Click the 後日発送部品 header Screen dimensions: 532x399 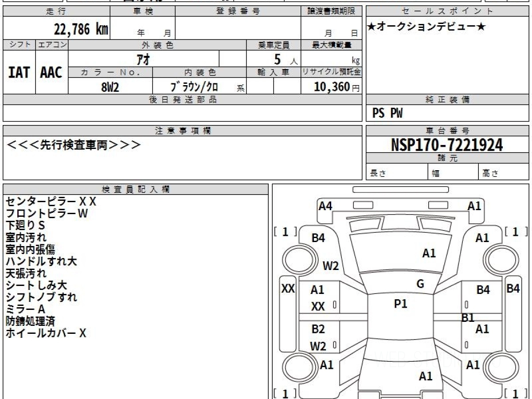182,100
